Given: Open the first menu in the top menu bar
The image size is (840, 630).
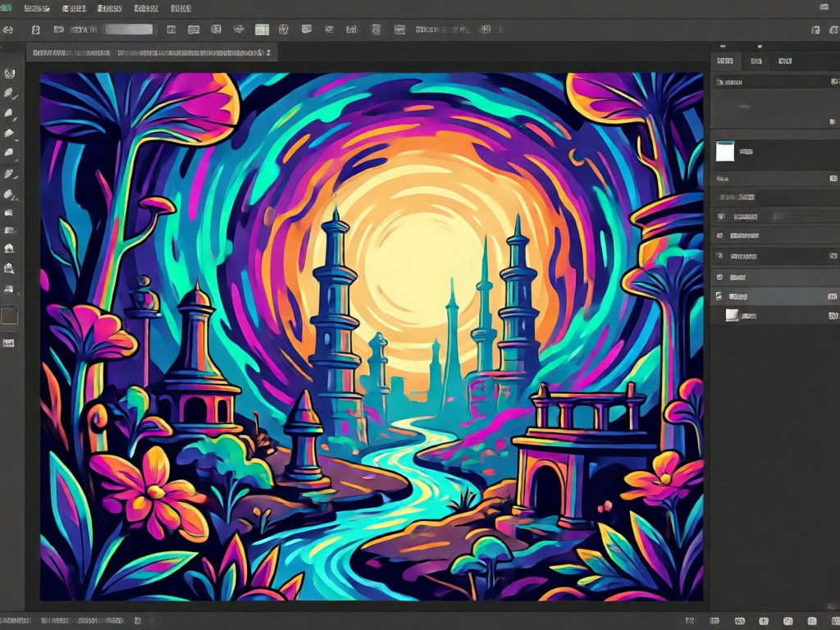Looking at the screenshot, I should (37, 8).
